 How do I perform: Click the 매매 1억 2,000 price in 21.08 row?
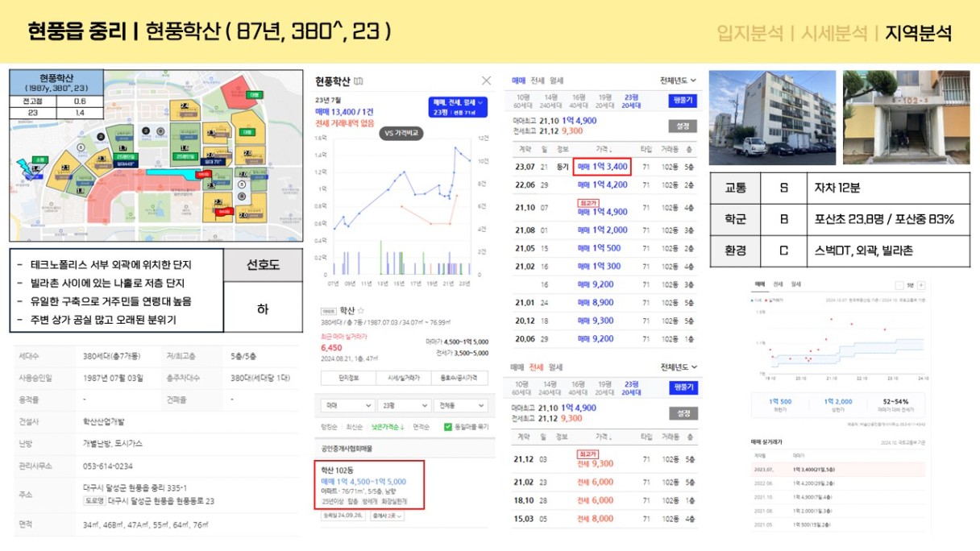[602, 230]
